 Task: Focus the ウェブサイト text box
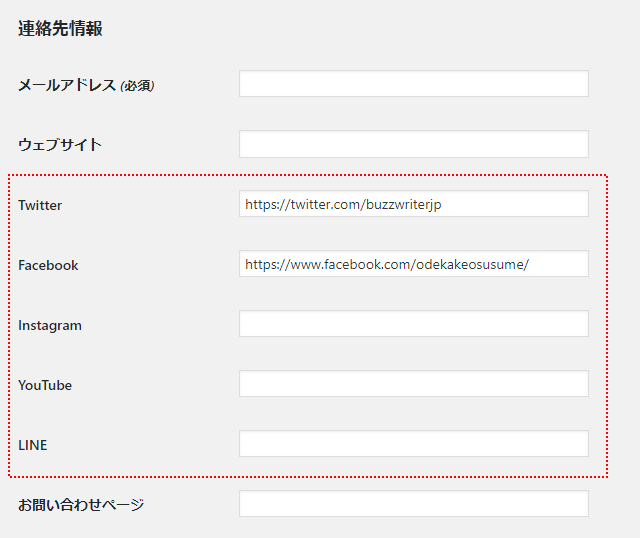click(413, 144)
